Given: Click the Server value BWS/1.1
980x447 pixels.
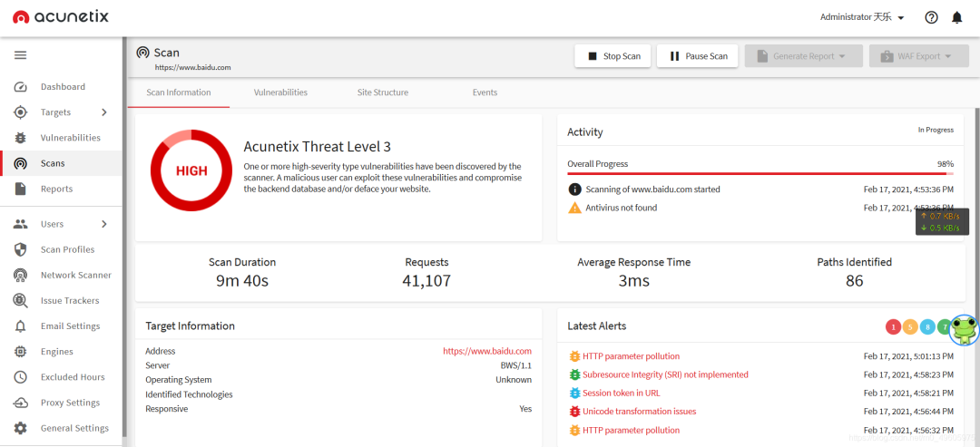Looking at the screenshot, I should 516,365.
